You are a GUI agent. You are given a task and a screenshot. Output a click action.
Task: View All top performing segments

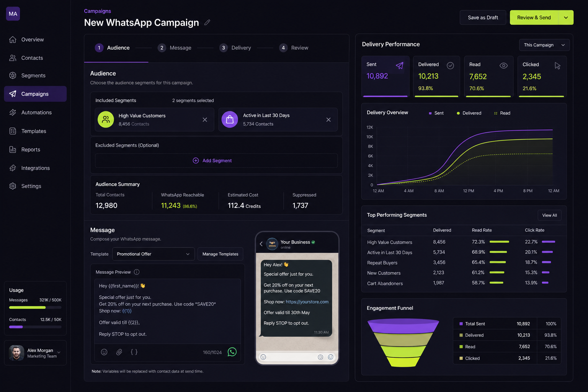pyautogui.click(x=549, y=215)
